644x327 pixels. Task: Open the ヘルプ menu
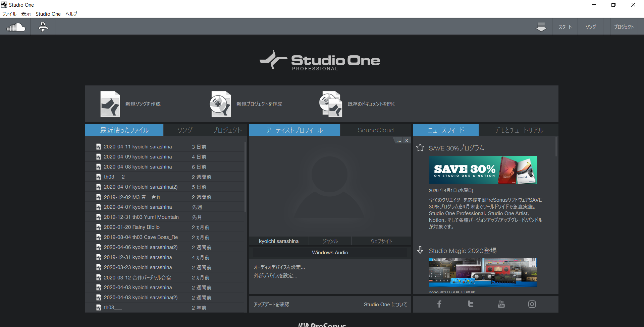[x=71, y=14]
